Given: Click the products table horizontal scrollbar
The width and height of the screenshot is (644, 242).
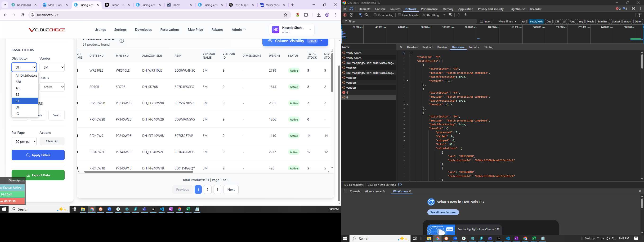Looking at the screenshot, I should click(x=139, y=172).
